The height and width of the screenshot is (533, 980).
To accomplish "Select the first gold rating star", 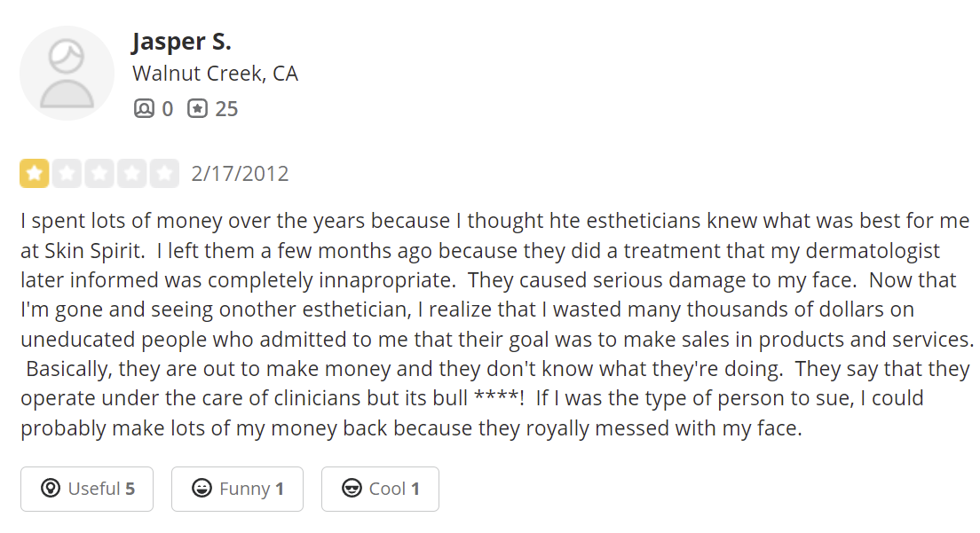I will (x=35, y=174).
